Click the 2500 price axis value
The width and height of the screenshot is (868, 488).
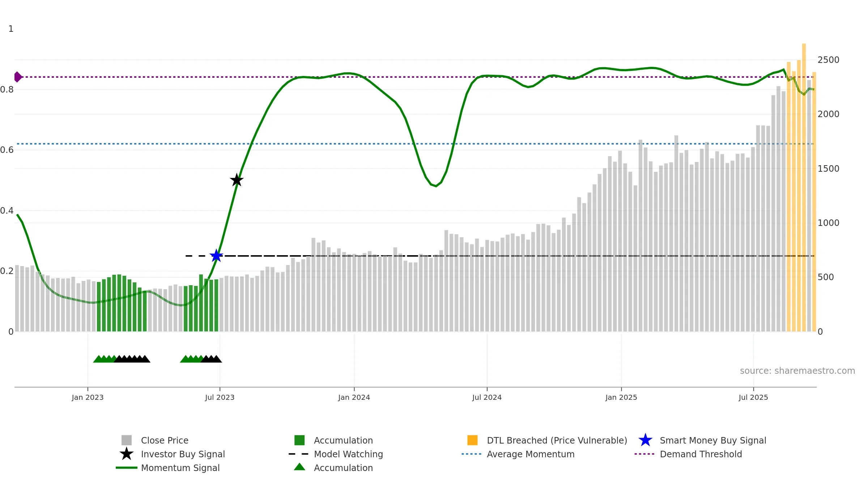click(x=828, y=60)
